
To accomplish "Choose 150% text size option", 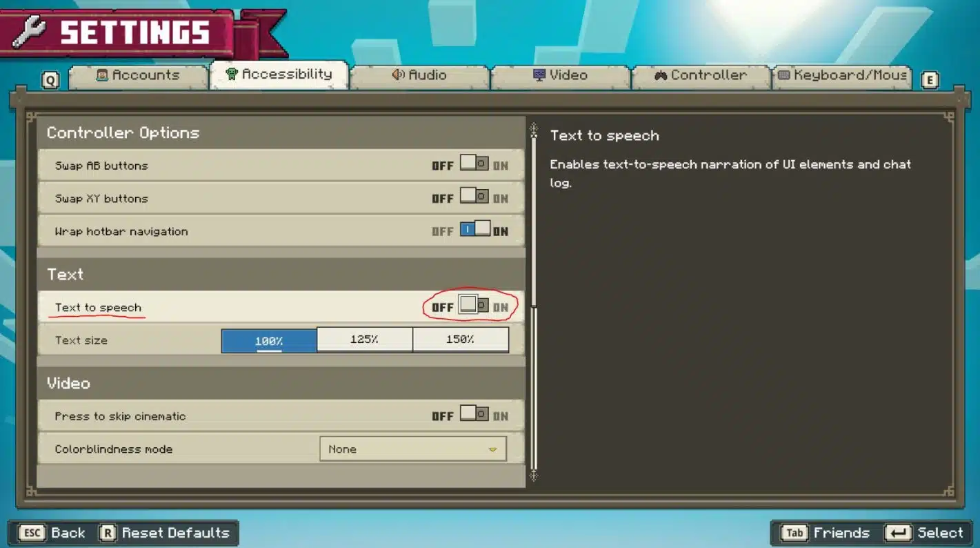I will [x=460, y=340].
